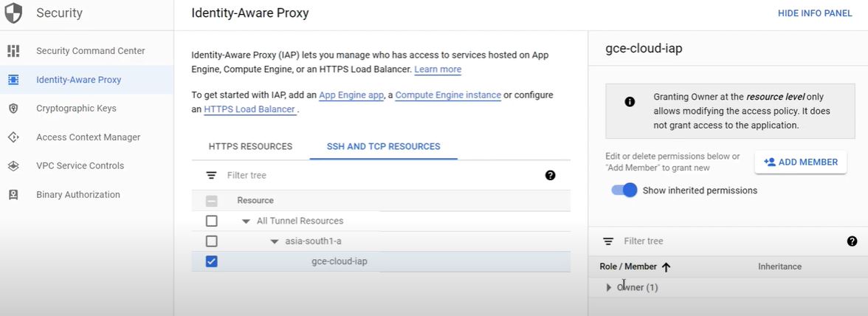Click the Binary Authorization icon
This screenshot has height=316, width=868.
[13, 195]
